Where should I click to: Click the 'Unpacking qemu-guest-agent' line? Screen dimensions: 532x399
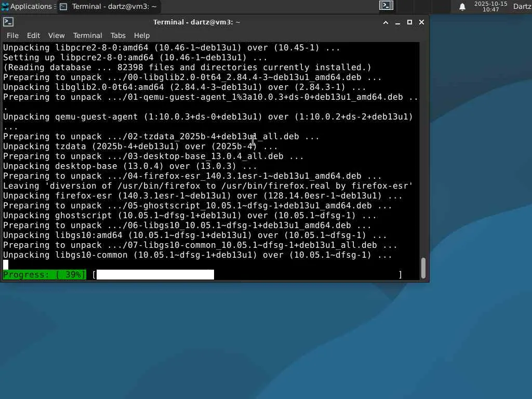(x=208, y=117)
